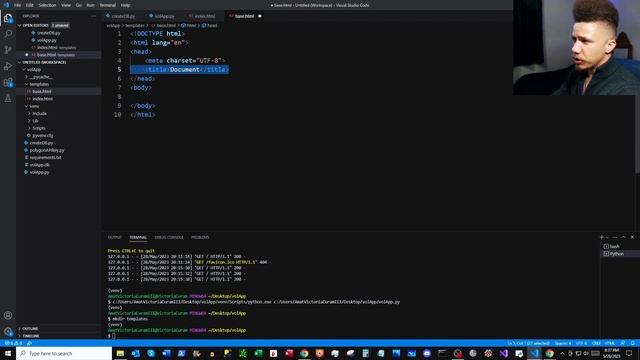This screenshot has width=640, height=360.
Task: Open Windows Start menu
Action: tap(8, 353)
